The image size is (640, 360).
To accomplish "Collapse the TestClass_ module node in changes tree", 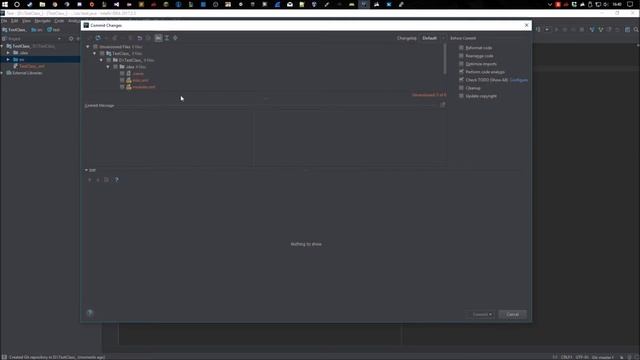I will (x=95, y=53).
